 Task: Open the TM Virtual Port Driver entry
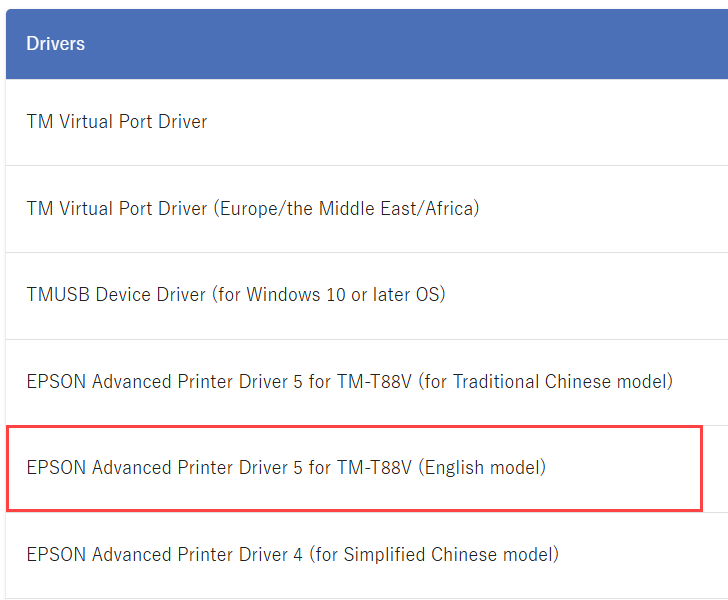pos(117,122)
